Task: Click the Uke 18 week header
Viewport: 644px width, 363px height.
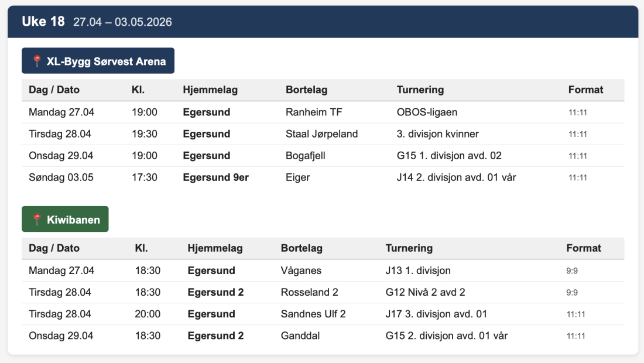Action: tap(43, 22)
